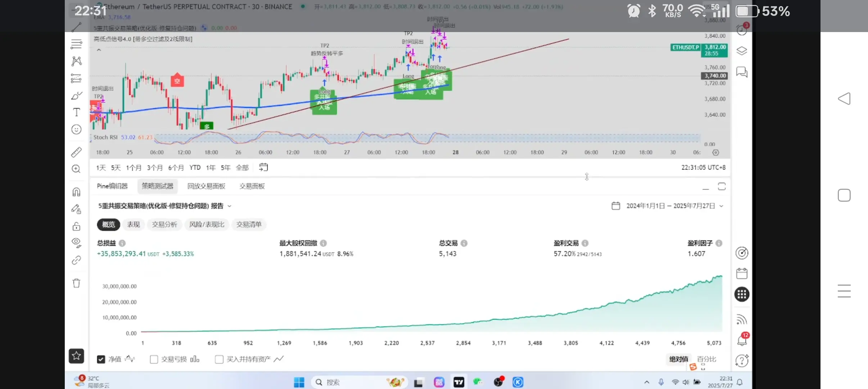The height and width of the screenshot is (389, 868).
Task: Open the chat bubbles panel
Action: pyautogui.click(x=742, y=72)
